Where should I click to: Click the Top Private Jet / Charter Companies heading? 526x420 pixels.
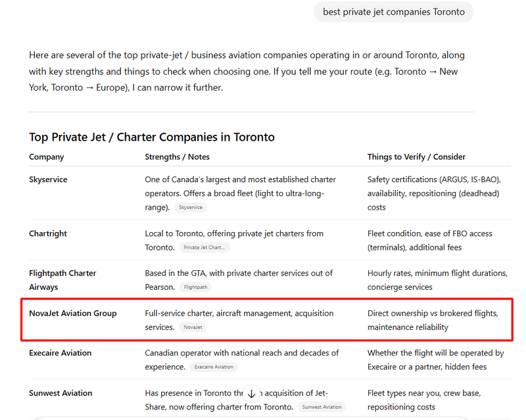[152, 137]
